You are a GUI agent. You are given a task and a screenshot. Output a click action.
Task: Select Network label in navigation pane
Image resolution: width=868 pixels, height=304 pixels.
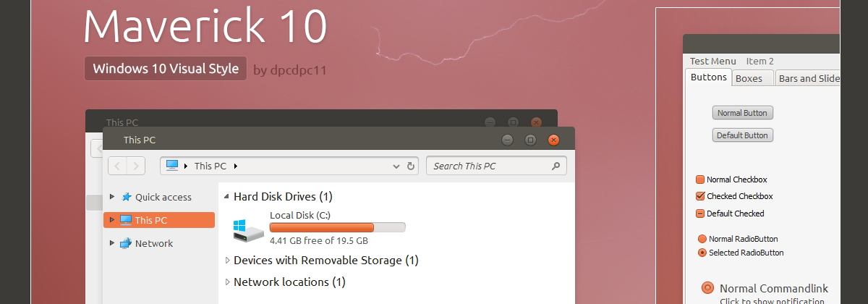point(154,243)
